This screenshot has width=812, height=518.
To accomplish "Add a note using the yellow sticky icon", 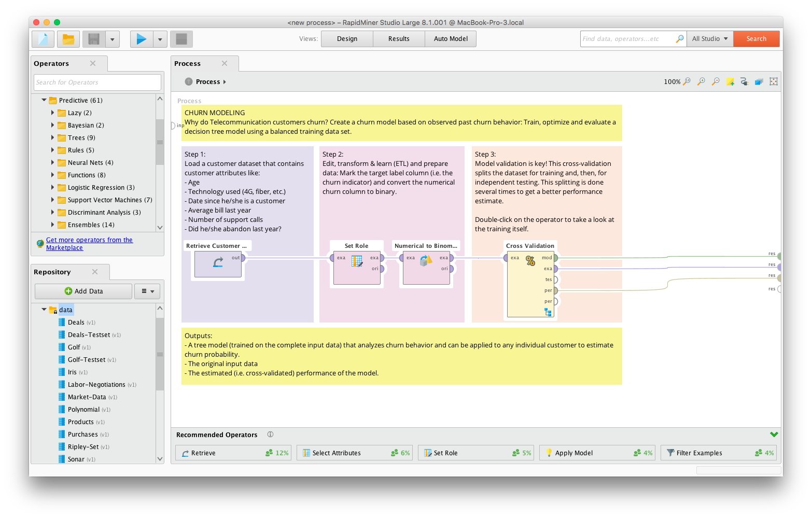I will tap(730, 82).
